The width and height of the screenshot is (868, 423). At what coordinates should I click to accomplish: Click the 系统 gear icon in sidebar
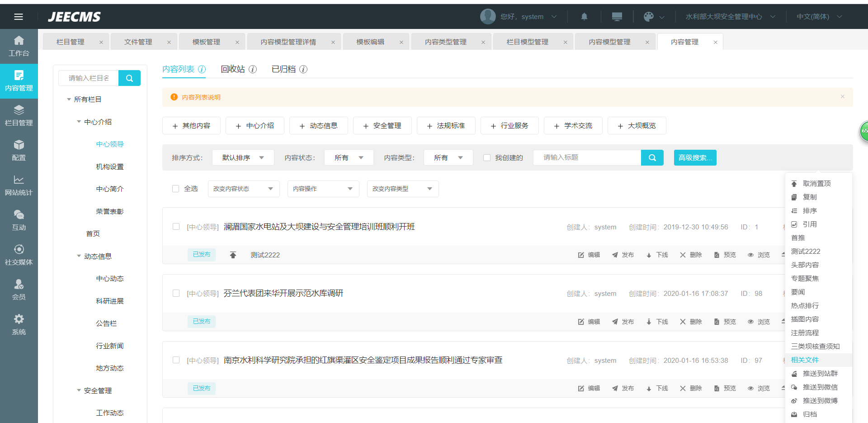pos(19,319)
